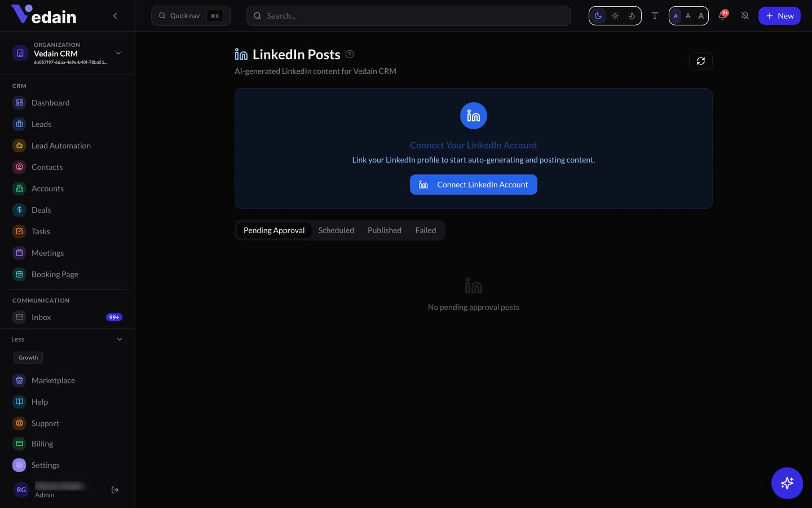The image size is (812, 508).
Task: Click the typography T icon
Action: tap(655, 16)
